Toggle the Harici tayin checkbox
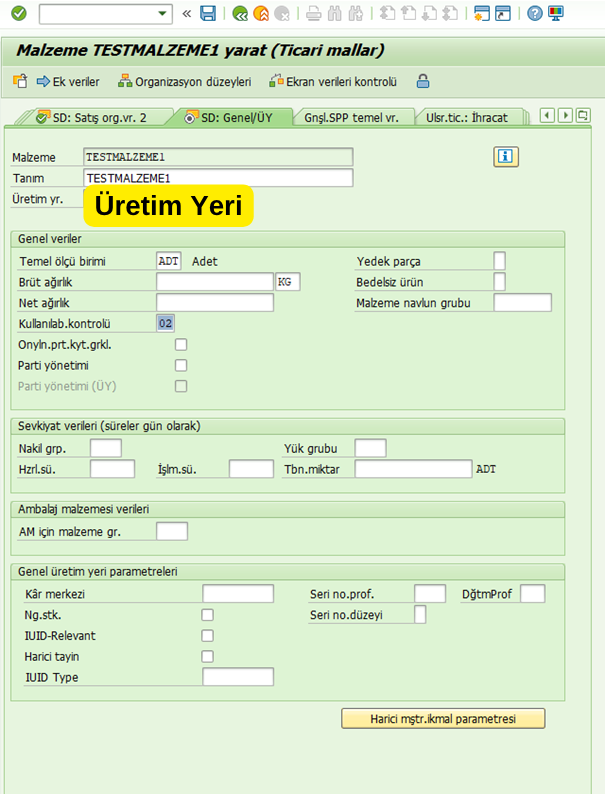Viewport: 605px width, 794px height. pos(208,657)
